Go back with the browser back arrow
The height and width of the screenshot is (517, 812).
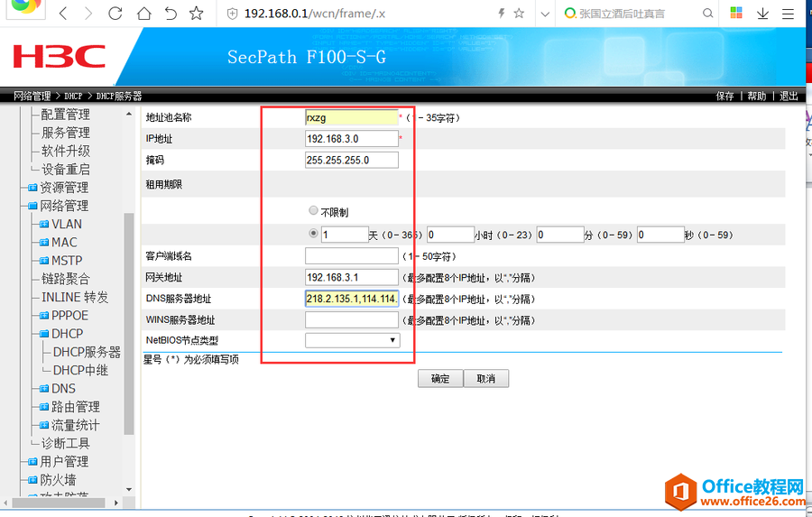pyautogui.click(x=63, y=13)
